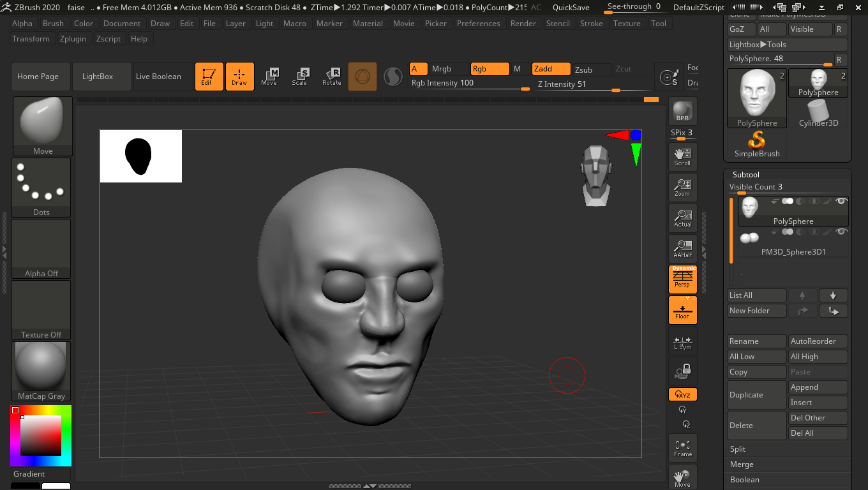Toggle Persp perspective mode
Screen dimensions: 868x490
coord(682,279)
